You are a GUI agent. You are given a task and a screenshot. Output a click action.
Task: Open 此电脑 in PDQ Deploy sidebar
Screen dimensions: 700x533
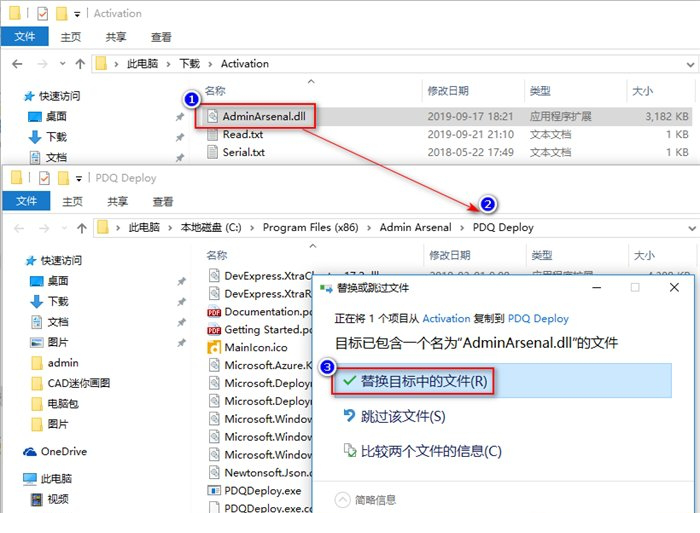(x=47, y=479)
